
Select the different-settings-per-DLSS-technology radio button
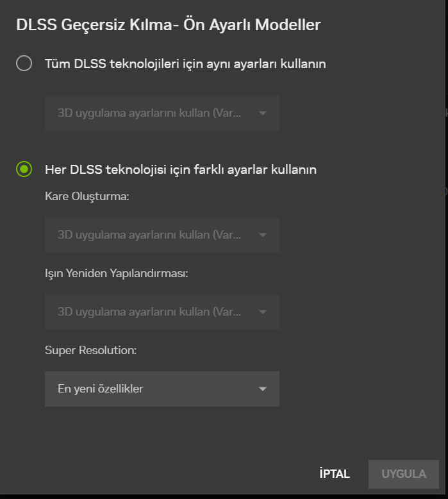(x=24, y=169)
